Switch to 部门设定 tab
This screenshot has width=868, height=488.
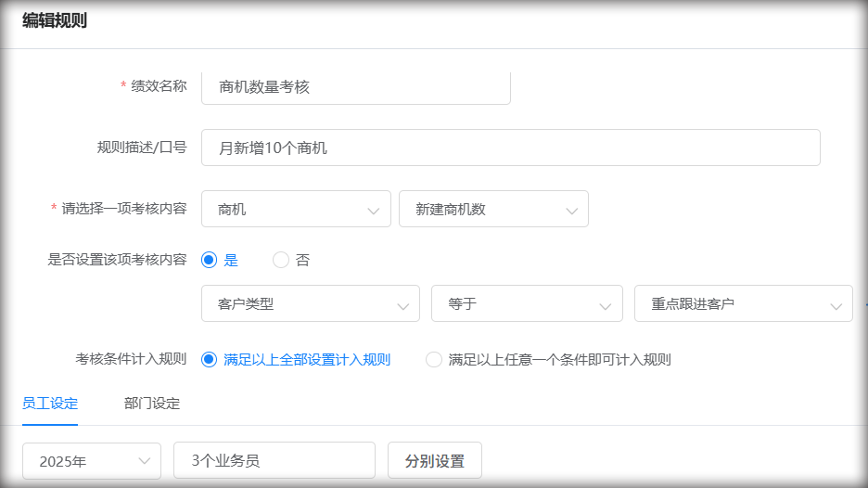tap(152, 404)
